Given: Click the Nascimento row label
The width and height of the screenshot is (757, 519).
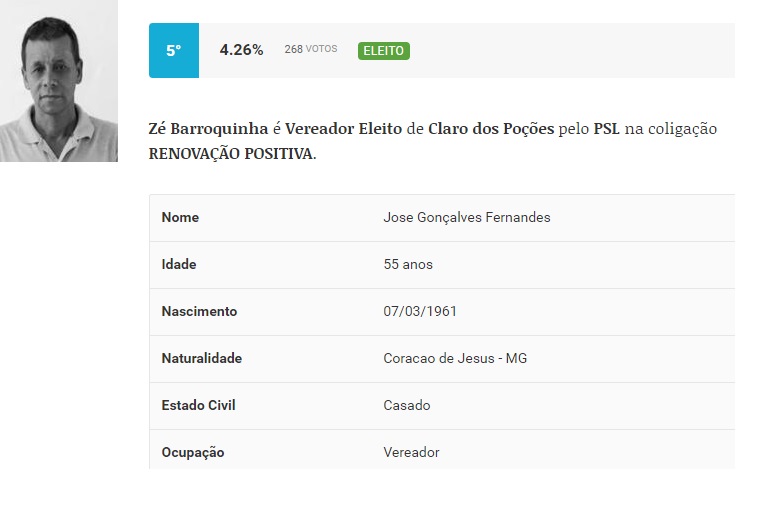Looking at the screenshot, I should pyautogui.click(x=199, y=311).
